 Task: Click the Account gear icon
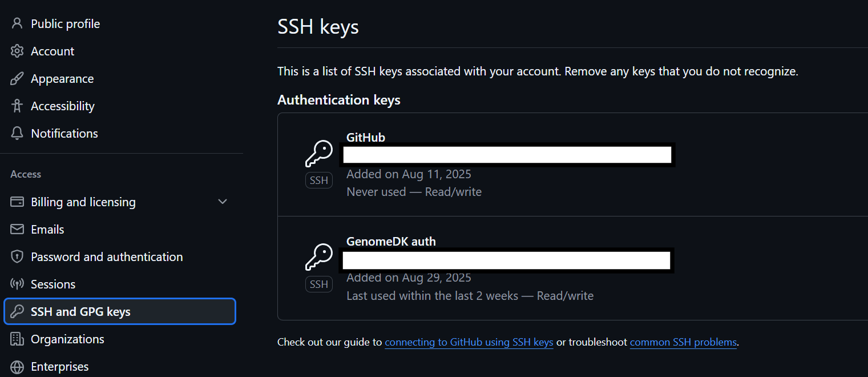click(x=17, y=51)
